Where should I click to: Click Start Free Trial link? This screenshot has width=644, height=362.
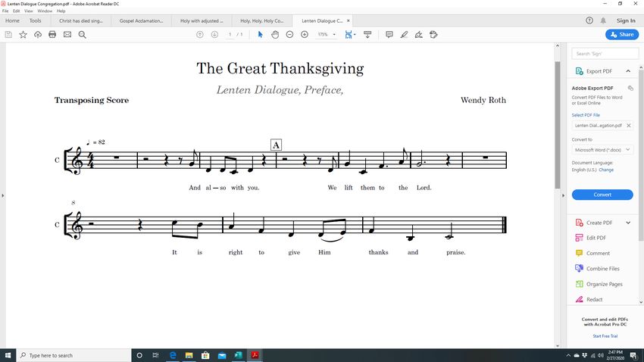605,335
